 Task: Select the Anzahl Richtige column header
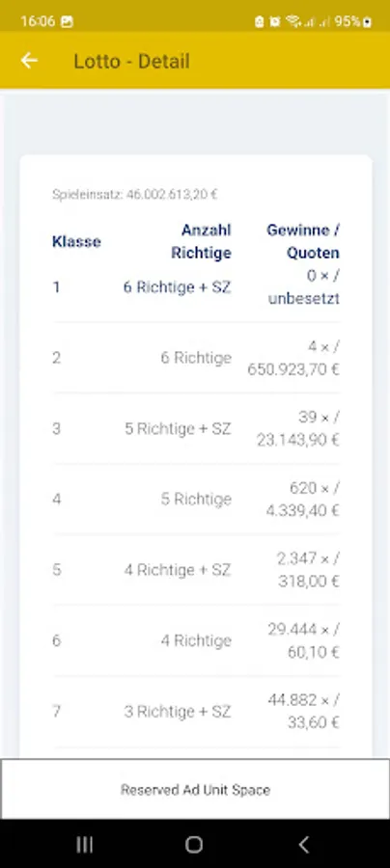(x=201, y=241)
